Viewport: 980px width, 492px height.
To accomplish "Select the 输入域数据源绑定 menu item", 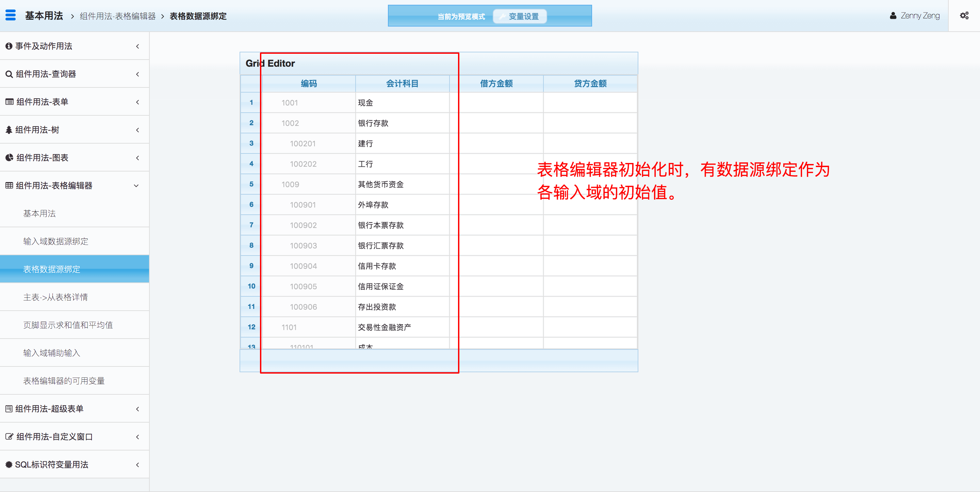I will [x=55, y=241].
